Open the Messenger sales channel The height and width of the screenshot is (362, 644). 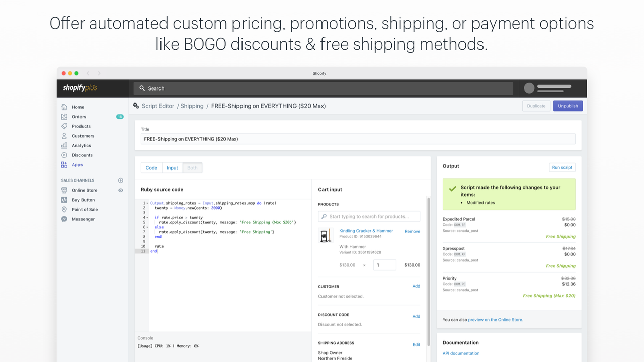(x=83, y=219)
